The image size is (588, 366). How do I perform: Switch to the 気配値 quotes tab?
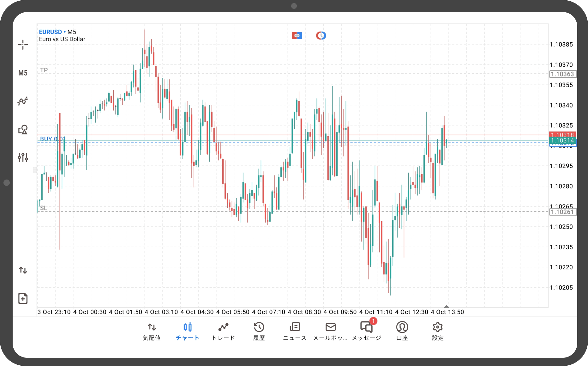click(152, 332)
